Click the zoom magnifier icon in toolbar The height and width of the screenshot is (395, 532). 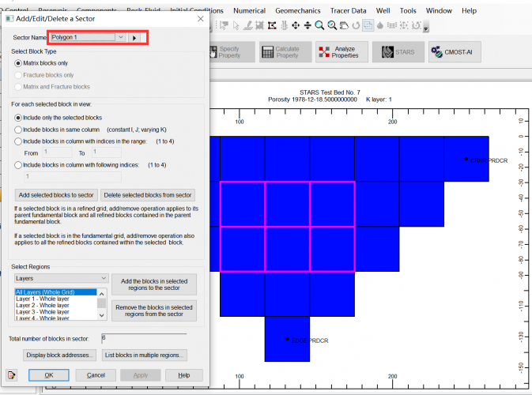(x=320, y=26)
